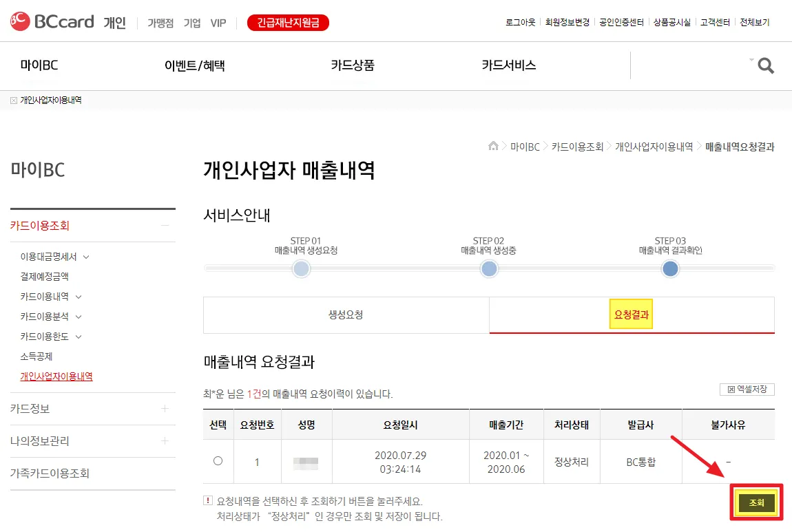Collapse the 카드이용조회 section
Viewport: 792px width, 532px height.
[x=165, y=226]
